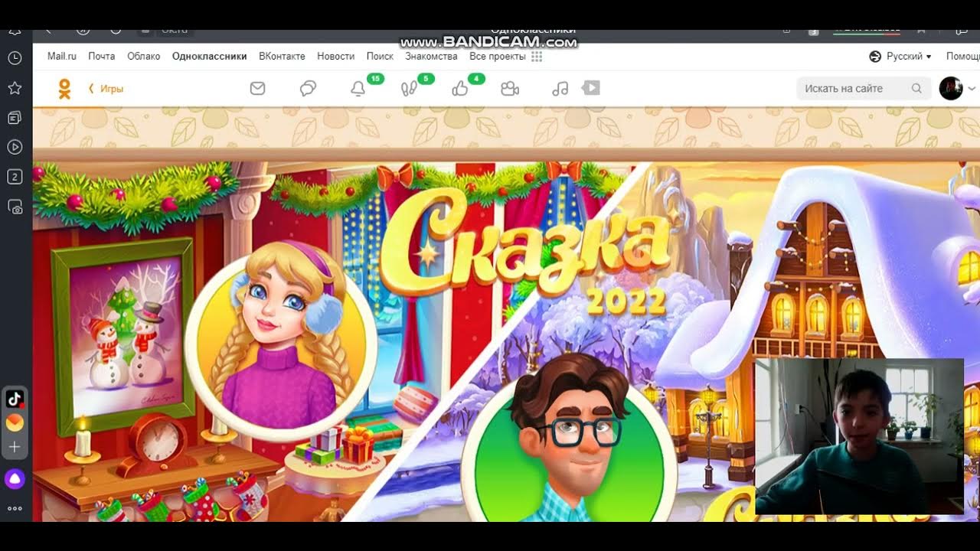The width and height of the screenshot is (980, 551).
Task: Open notifications bell with 15 badge
Action: [x=358, y=89]
